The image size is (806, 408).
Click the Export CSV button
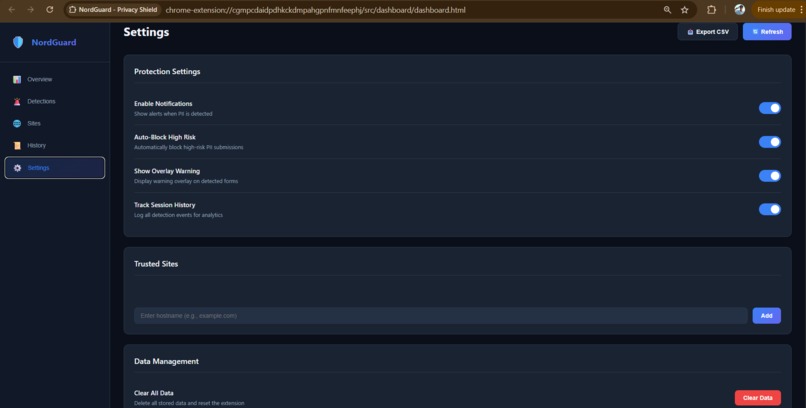click(707, 32)
